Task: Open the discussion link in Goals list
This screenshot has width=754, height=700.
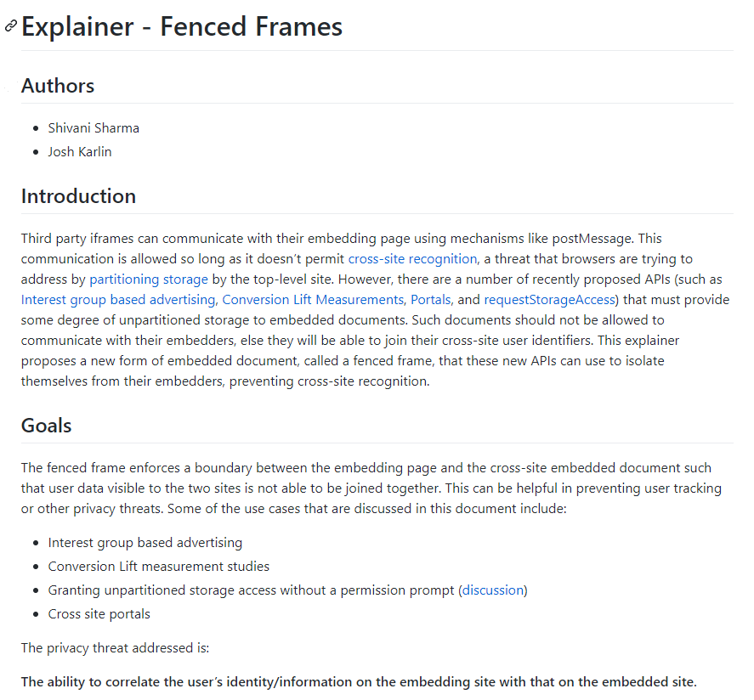Action: 493,590
